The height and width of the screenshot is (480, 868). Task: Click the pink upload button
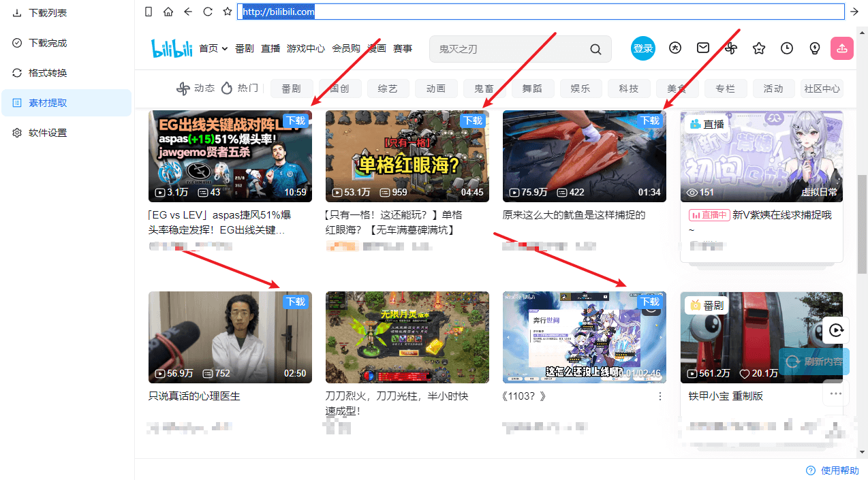coord(842,48)
